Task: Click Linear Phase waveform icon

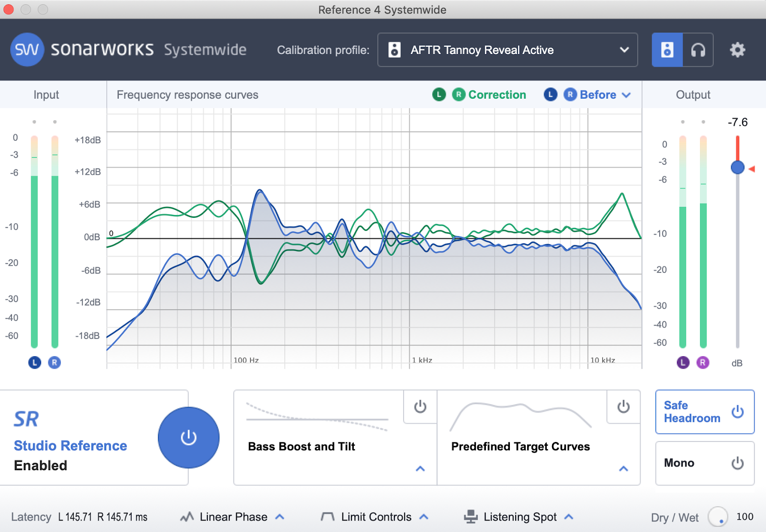Action: click(187, 517)
